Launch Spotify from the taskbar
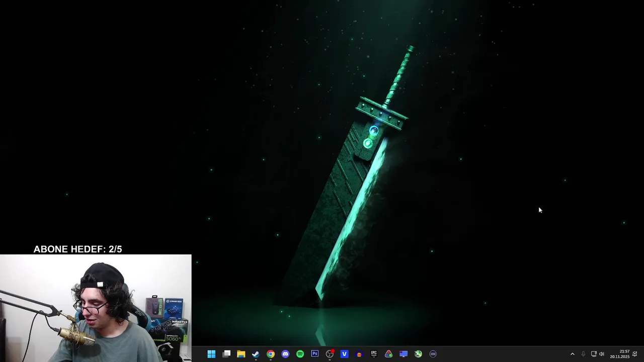The width and height of the screenshot is (644, 362). pyautogui.click(x=300, y=354)
